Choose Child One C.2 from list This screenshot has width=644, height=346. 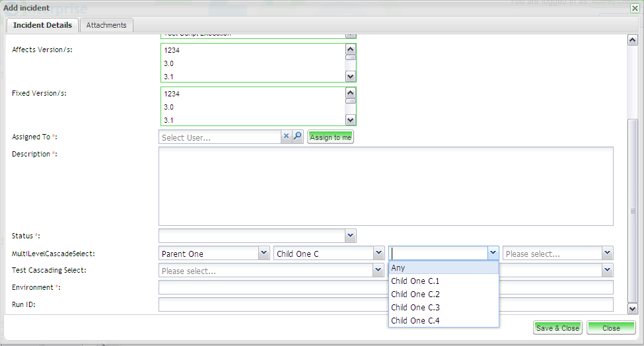(x=415, y=294)
